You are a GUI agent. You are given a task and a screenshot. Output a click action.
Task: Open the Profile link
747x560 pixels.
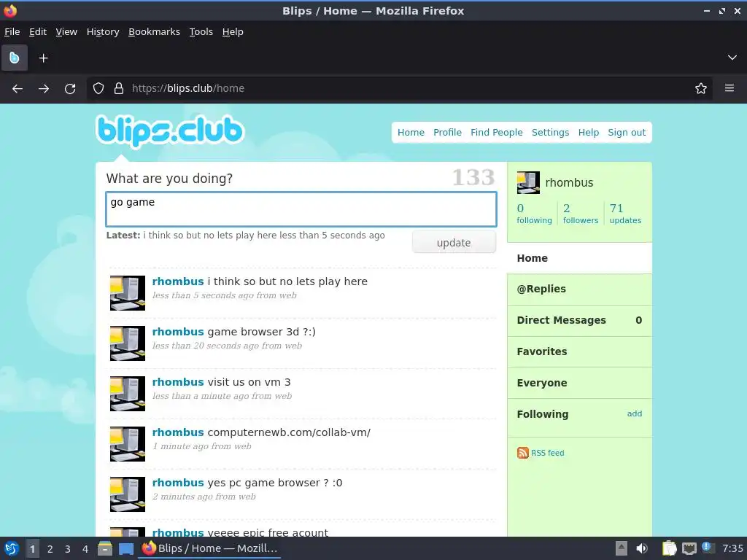click(447, 133)
